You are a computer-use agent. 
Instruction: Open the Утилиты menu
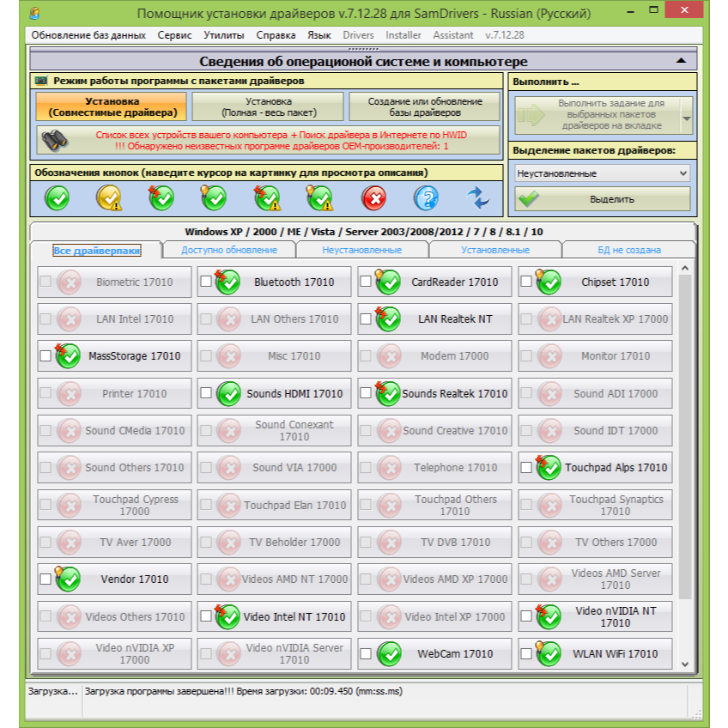[x=224, y=35]
